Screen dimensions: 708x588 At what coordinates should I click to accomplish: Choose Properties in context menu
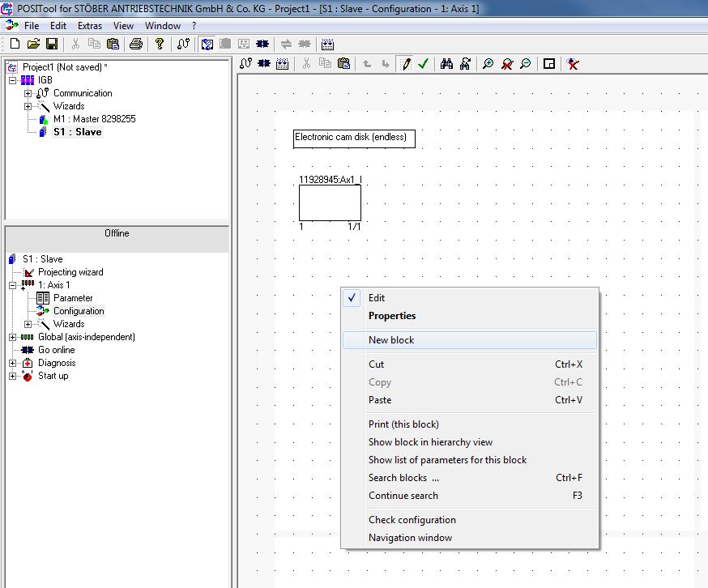click(470, 316)
